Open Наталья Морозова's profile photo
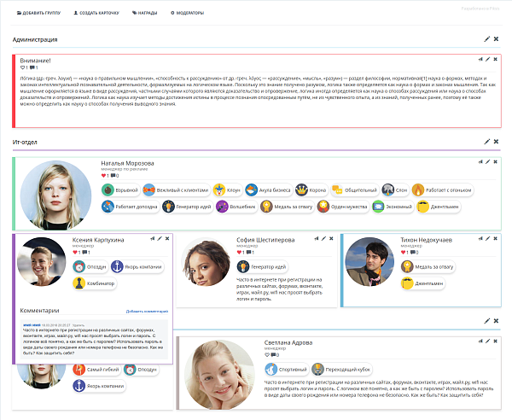512x420 pixels. (x=55, y=195)
